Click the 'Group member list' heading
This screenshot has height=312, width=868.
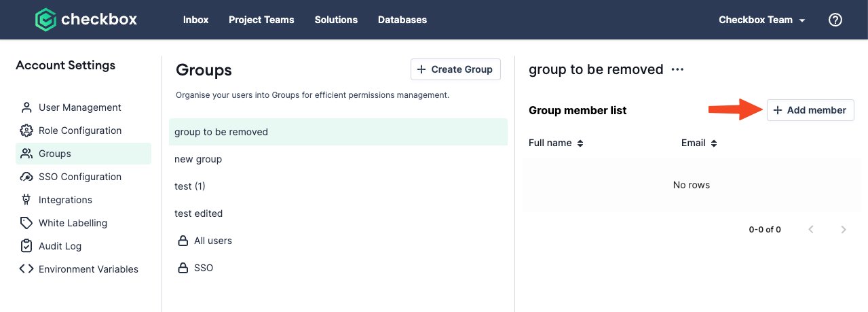pos(578,110)
